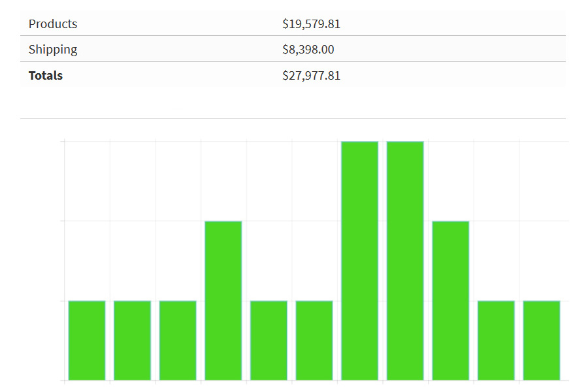Click the fifth green bar from left

pos(269,340)
